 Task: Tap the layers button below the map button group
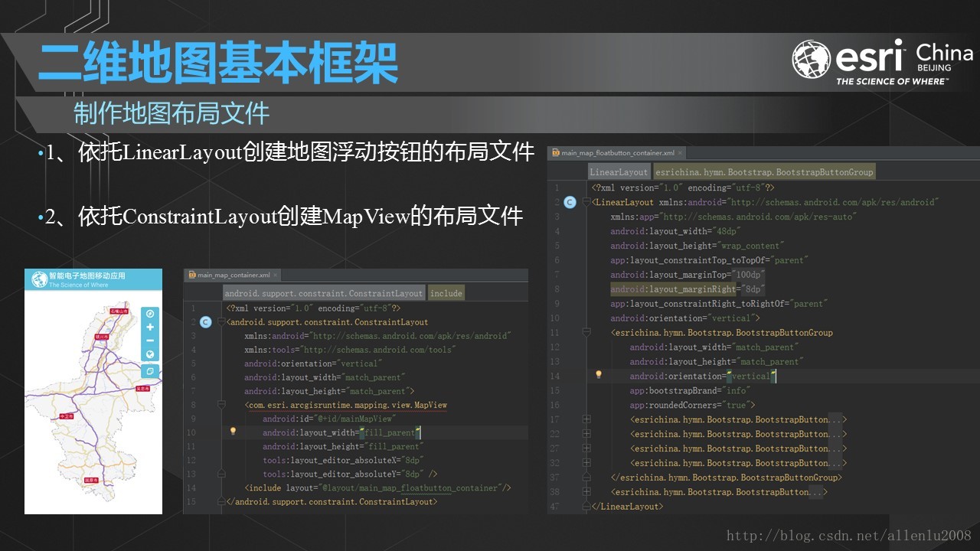150,371
